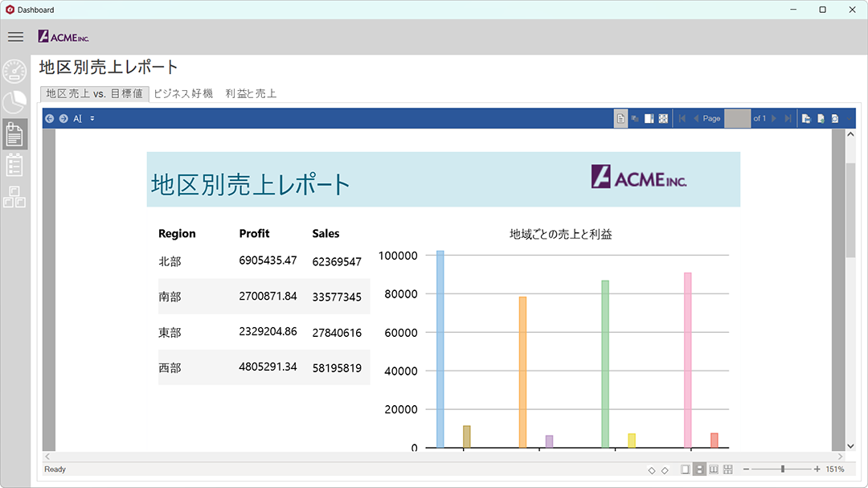Go to the next page
This screenshot has width=868, height=488.
pos(774,118)
